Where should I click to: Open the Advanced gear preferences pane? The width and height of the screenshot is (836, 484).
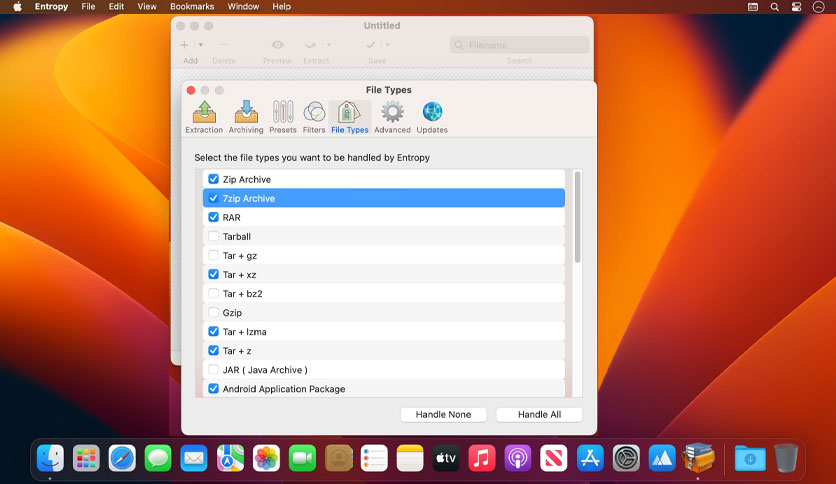pos(392,117)
